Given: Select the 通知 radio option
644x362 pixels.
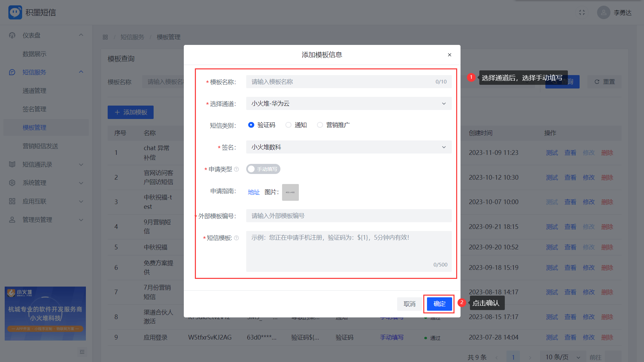Looking at the screenshot, I should tap(288, 125).
